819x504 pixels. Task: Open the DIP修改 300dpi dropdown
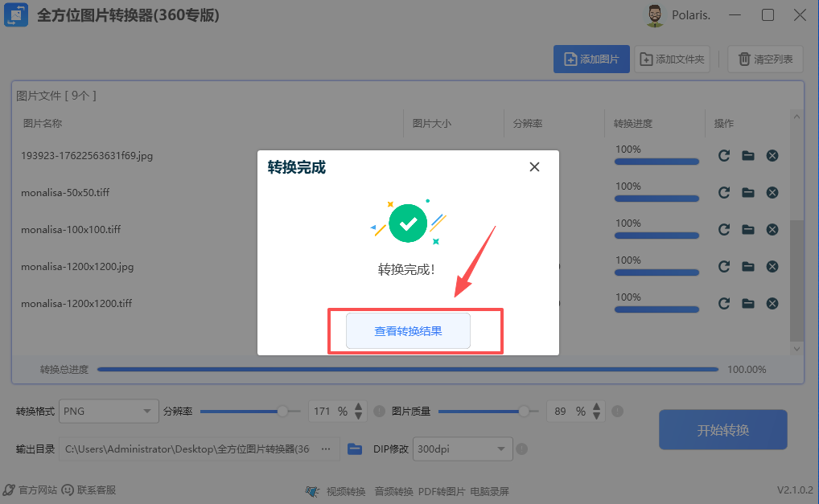click(463, 449)
